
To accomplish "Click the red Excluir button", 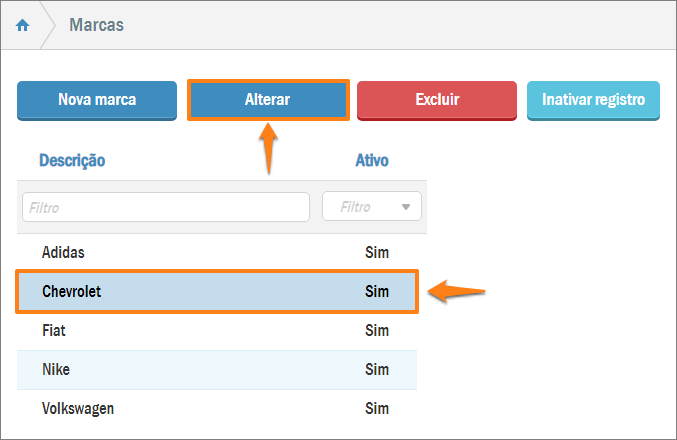I will click(437, 100).
